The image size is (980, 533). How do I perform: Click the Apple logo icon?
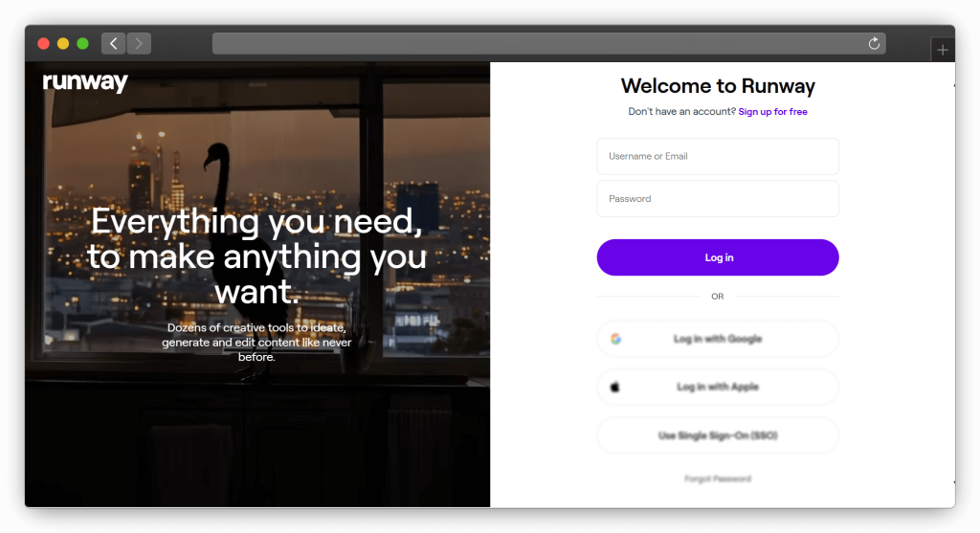(x=615, y=387)
